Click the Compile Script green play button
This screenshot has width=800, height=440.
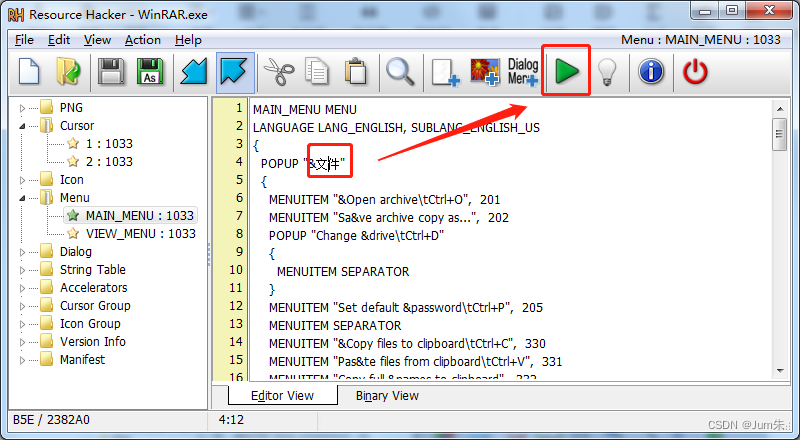tap(566, 71)
